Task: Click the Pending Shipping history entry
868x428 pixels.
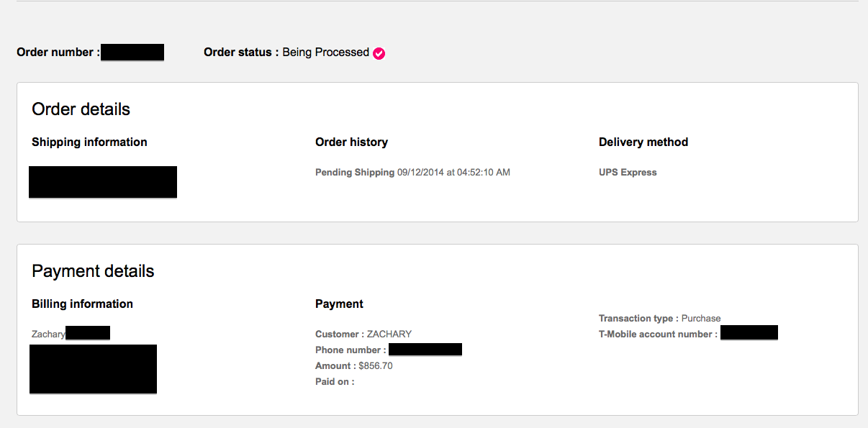Action: (x=355, y=173)
